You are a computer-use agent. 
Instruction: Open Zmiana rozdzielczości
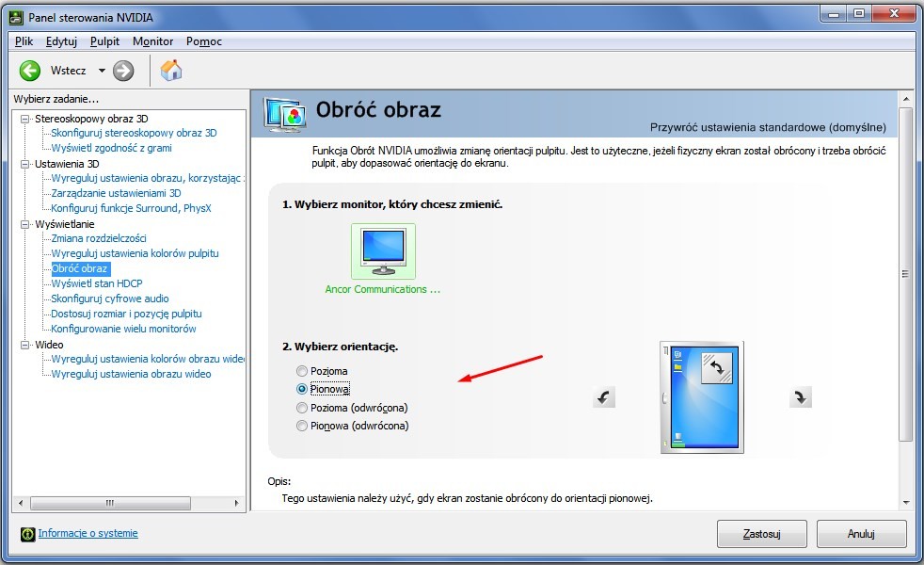[99, 238]
